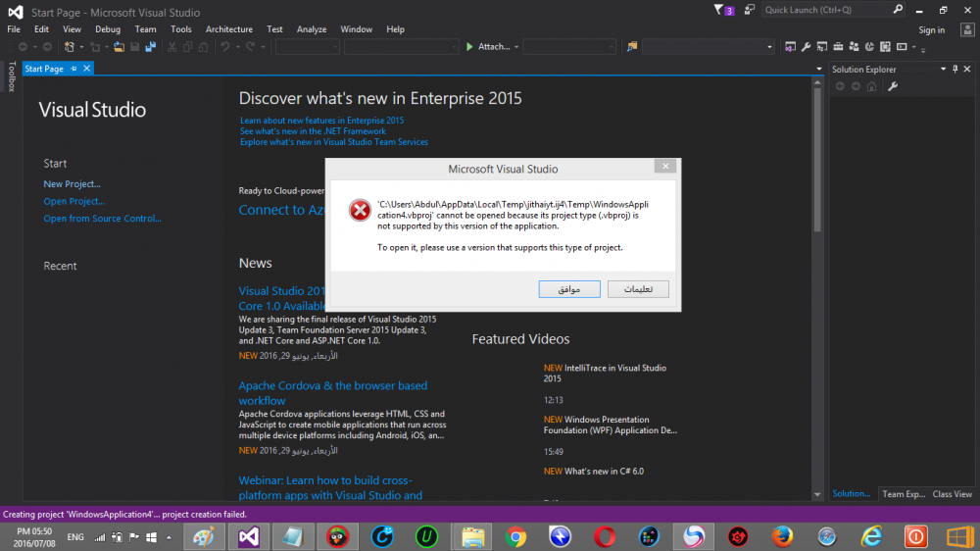Open Google Chrome from the taskbar
The height and width of the screenshot is (551, 980).
pyautogui.click(x=515, y=536)
